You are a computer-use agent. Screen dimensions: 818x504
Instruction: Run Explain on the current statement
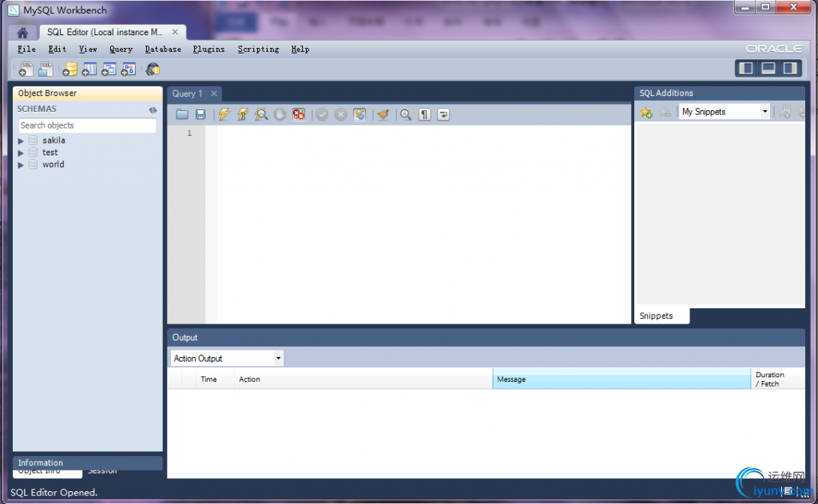pos(261,114)
